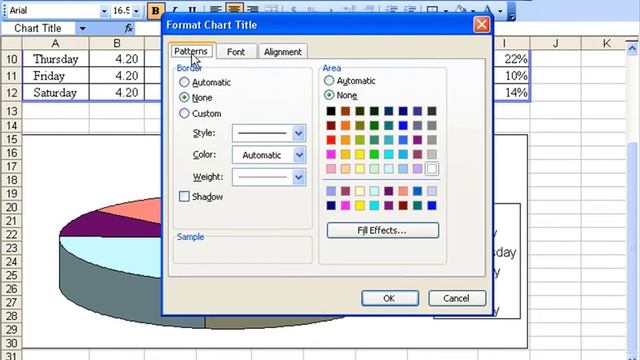Click the Cancel button

457,298
